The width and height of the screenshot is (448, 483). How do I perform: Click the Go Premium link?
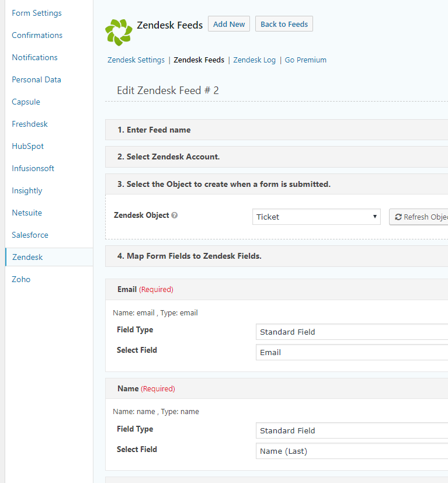305,60
